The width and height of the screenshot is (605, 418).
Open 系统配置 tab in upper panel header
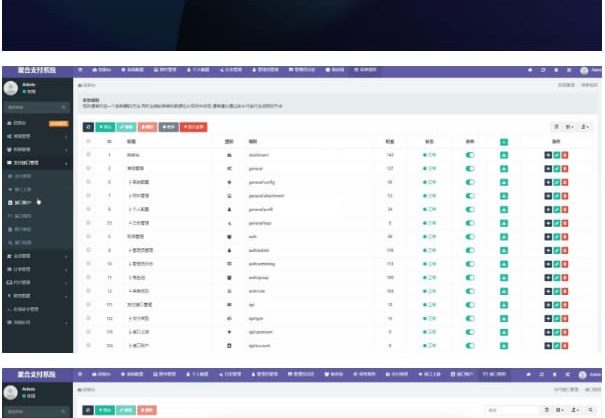point(133,70)
